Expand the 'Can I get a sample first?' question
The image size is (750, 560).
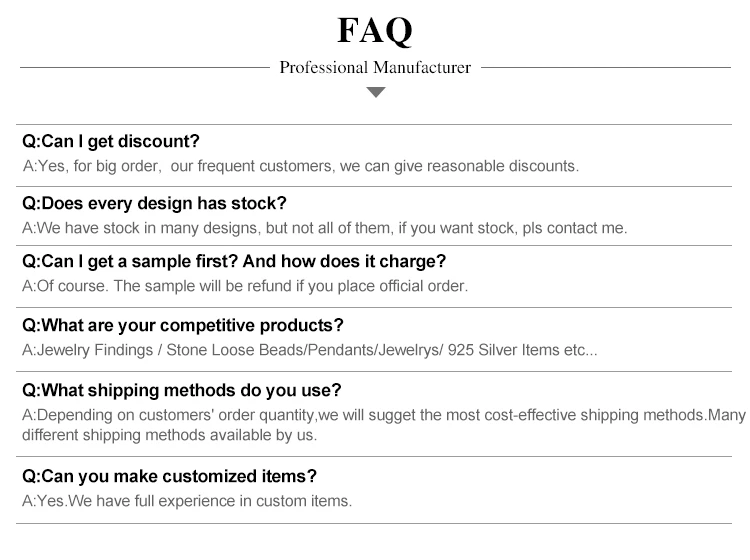tap(234, 262)
